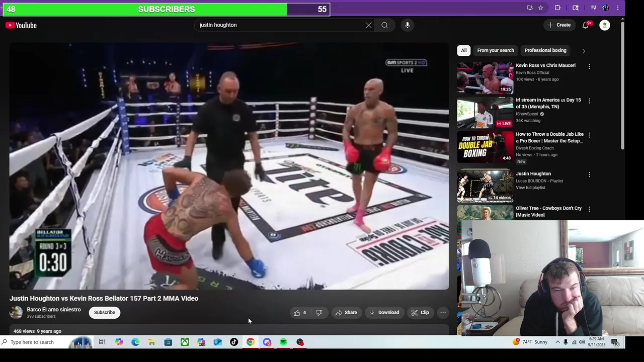Viewport: 644px width, 362px height.
Task: Open Copilot from taskbar
Action: tap(119, 342)
